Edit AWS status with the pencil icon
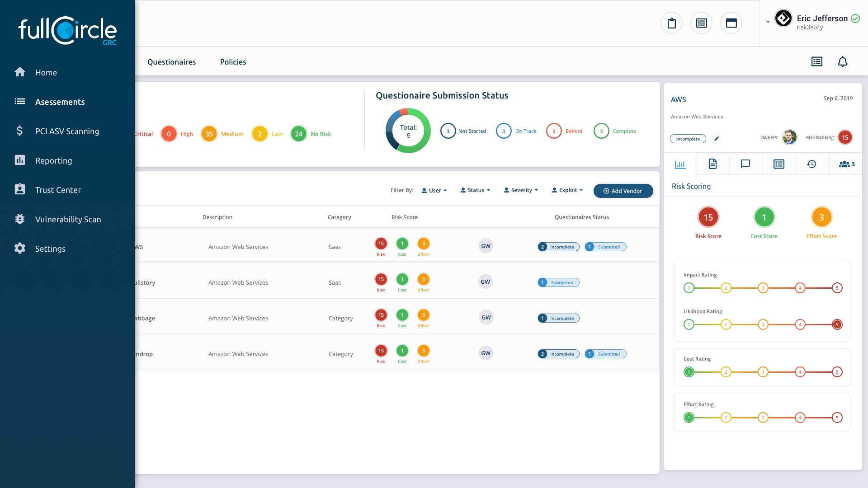The height and width of the screenshot is (488, 868). 716,139
